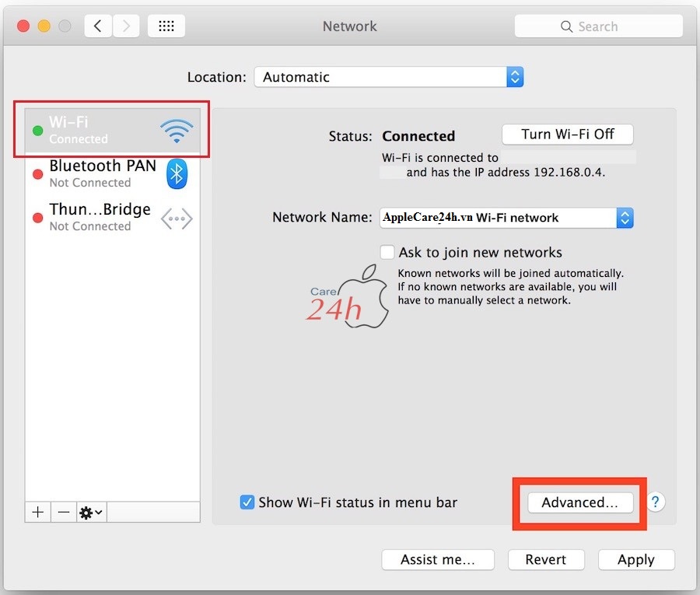Click Assist me... button
700x595 pixels.
437,560
